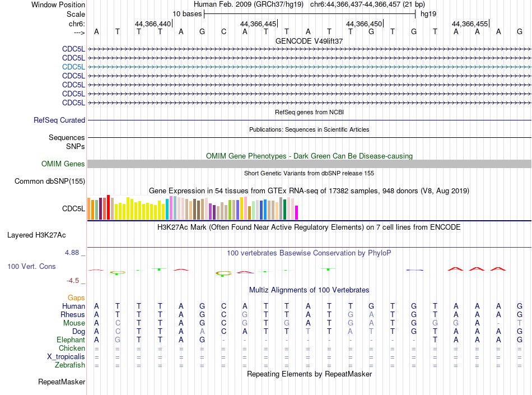This screenshot has width=532, height=395.
Task: Click the light-blue CDC5L transcript label
Action: click(x=73, y=67)
